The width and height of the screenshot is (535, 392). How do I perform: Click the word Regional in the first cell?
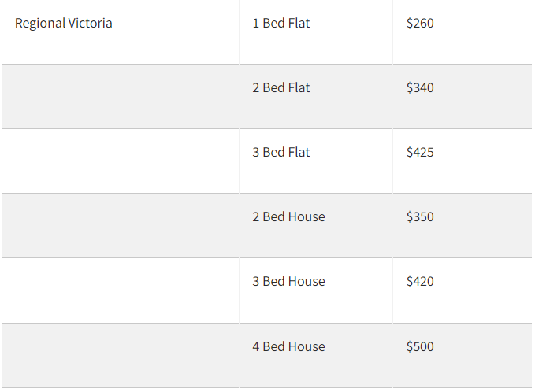[40, 24]
